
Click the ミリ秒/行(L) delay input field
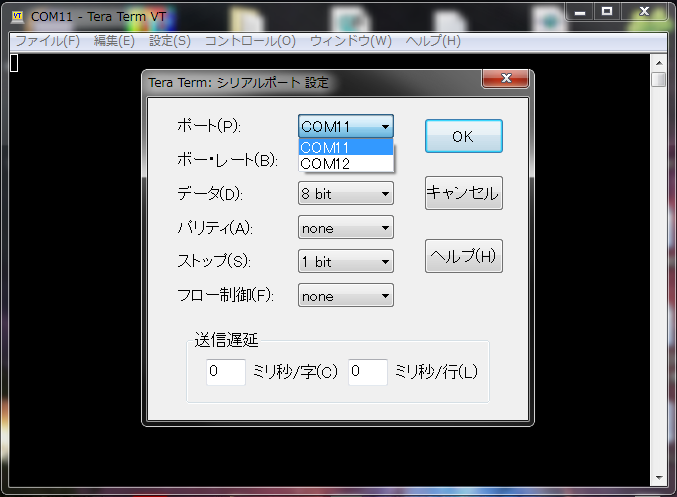367,372
